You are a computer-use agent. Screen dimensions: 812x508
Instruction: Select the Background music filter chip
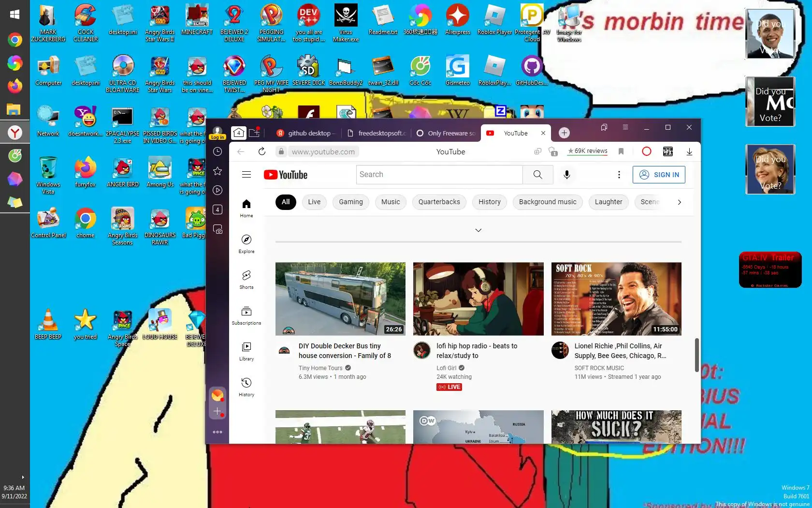(548, 202)
